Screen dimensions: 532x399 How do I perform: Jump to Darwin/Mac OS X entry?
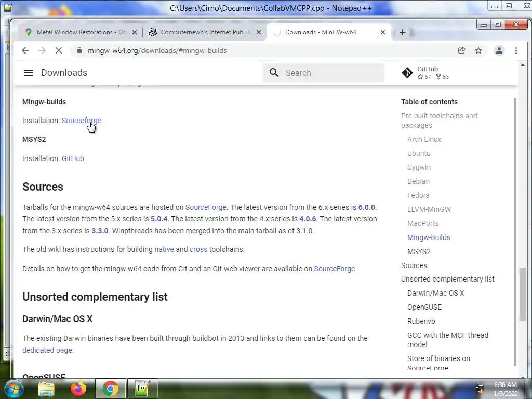(435, 293)
